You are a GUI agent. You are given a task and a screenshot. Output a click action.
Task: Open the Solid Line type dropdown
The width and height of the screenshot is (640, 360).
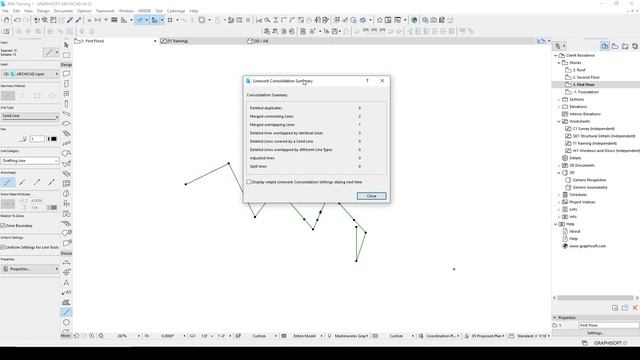tap(30, 116)
